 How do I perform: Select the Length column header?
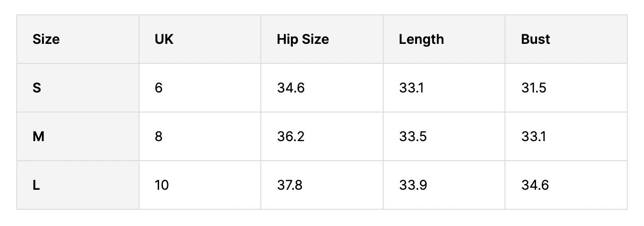pos(421,39)
